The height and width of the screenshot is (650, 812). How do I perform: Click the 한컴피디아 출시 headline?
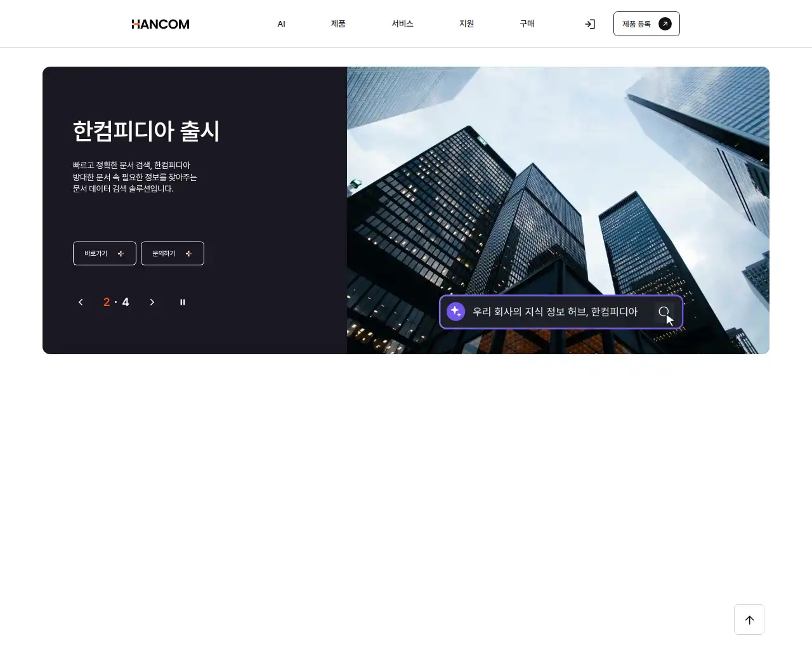tap(147, 131)
